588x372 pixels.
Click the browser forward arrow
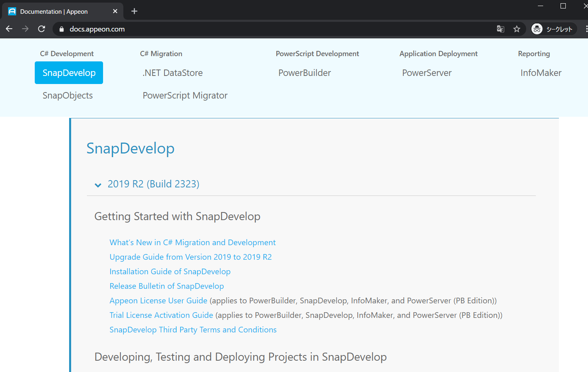tap(25, 29)
